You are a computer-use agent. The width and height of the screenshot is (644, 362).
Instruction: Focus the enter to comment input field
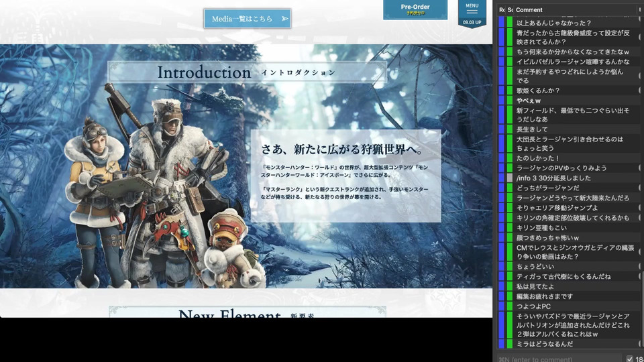tap(559, 359)
